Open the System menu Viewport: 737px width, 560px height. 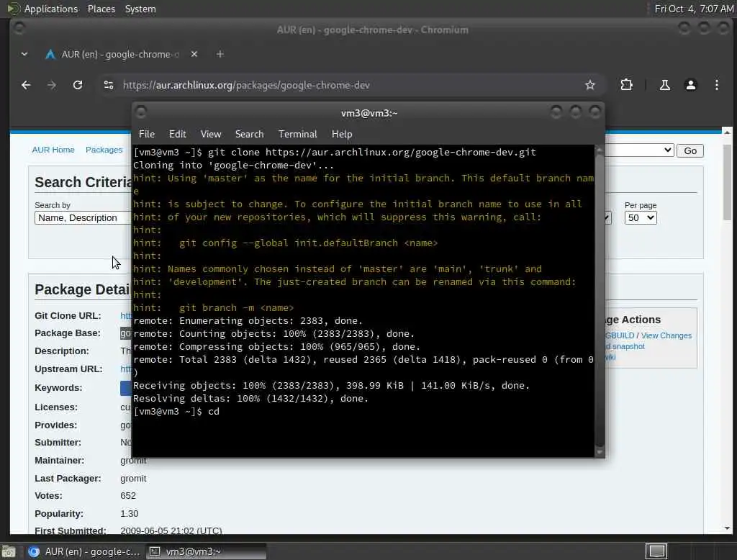click(140, 9)
